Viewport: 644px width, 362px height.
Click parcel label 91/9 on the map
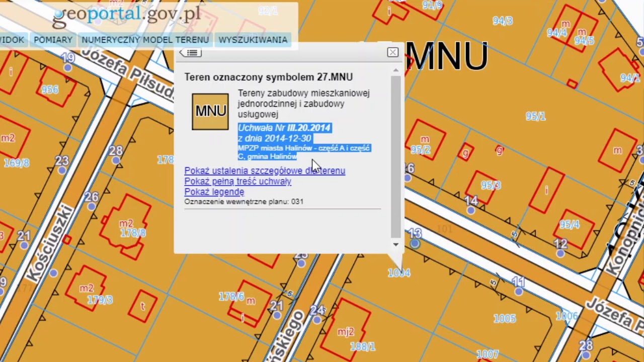(x=433, y=6)
